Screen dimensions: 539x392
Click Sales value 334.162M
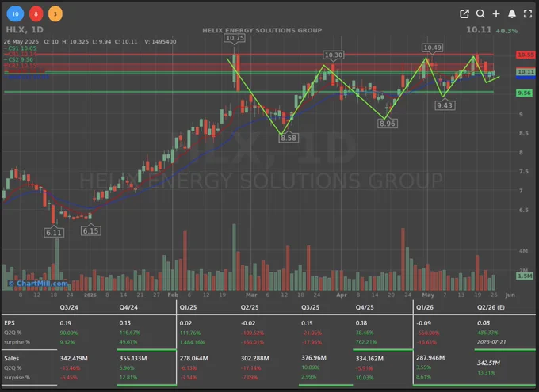369,359
